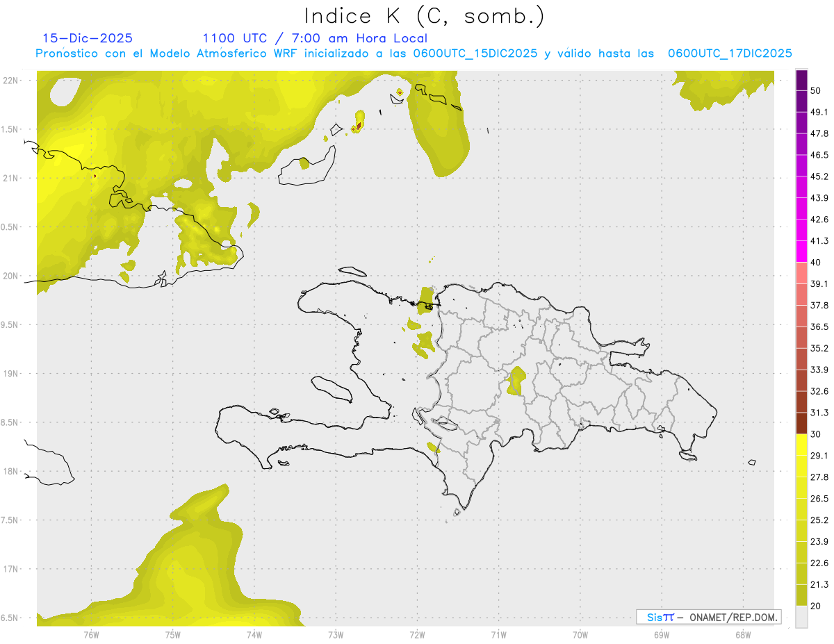The width and height of the screenshot is (834, 644).
Task: Click the colorbar value "21.3"
Action: [819, 584]
